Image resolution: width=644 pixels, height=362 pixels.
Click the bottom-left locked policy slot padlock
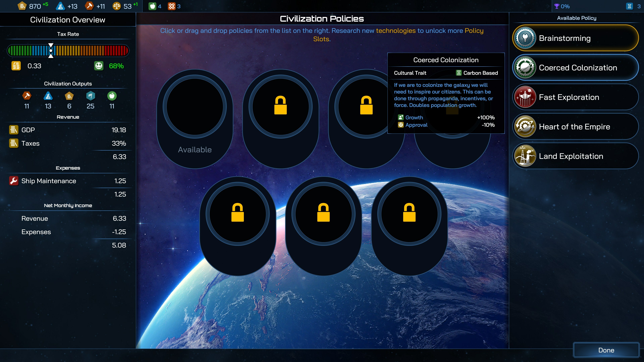pos(237,213)
